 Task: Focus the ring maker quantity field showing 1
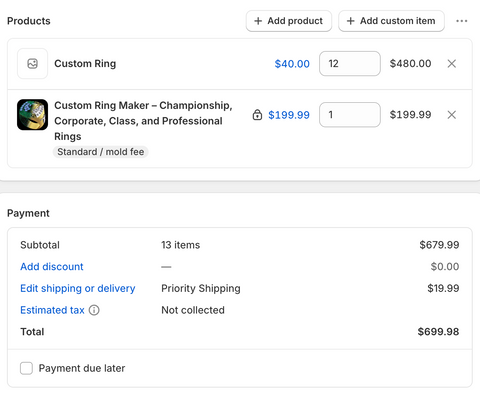[350, 115]
